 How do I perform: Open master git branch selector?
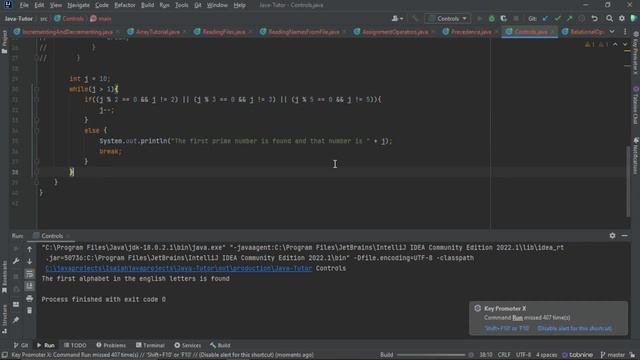coord(613,355)
